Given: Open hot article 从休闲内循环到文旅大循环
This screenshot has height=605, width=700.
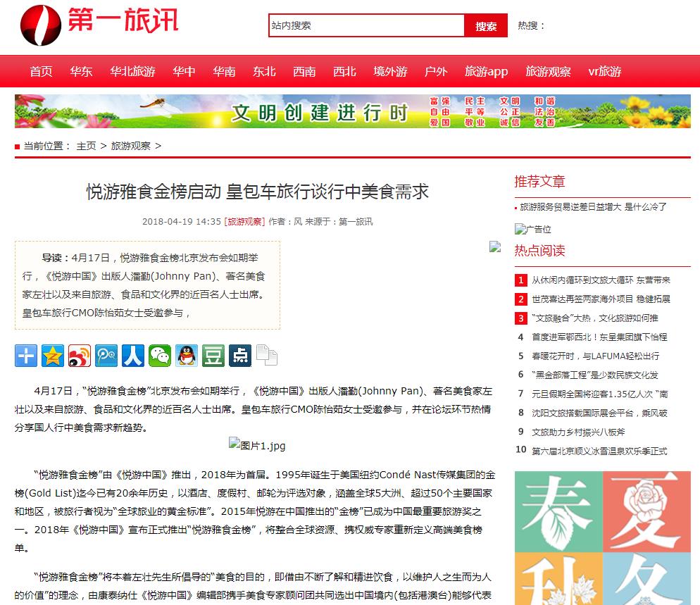Looking at the screenshot, I should tap(601, 280).
